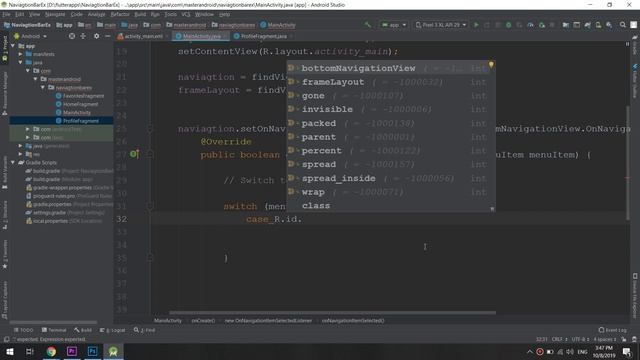
Task: Open the Pixel 3 XL device dropdown
Action: tap(441, 25)
